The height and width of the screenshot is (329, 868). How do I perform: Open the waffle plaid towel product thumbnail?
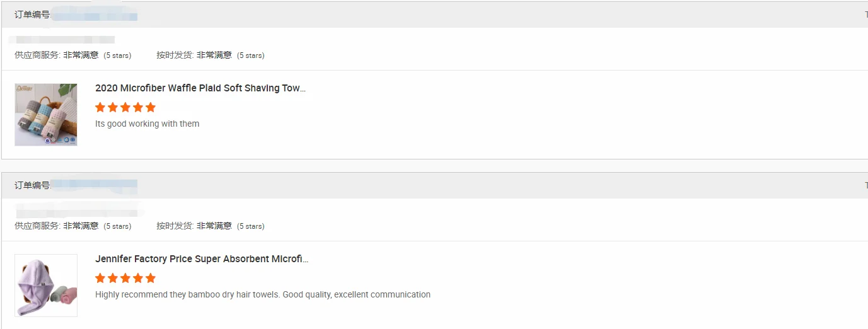point(46,115)
